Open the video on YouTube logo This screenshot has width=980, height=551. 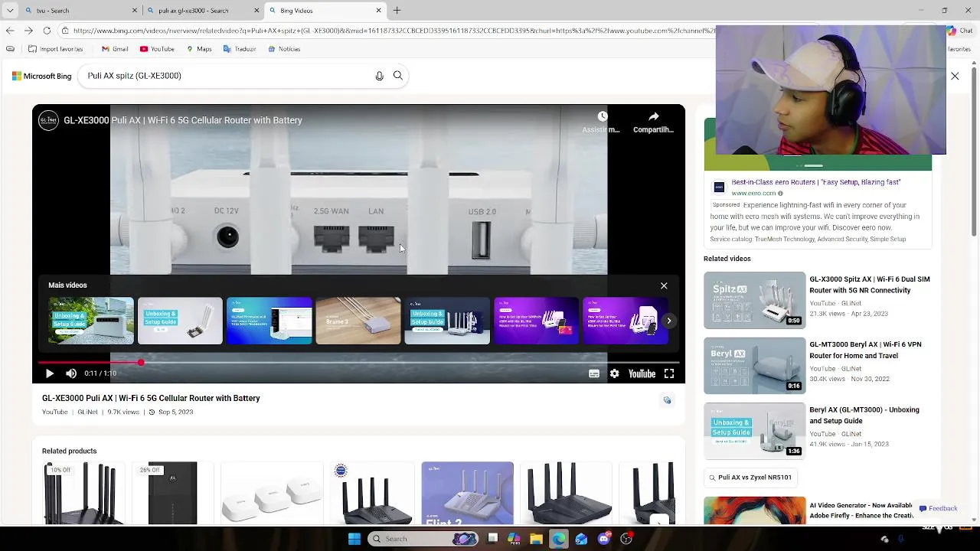642,373
